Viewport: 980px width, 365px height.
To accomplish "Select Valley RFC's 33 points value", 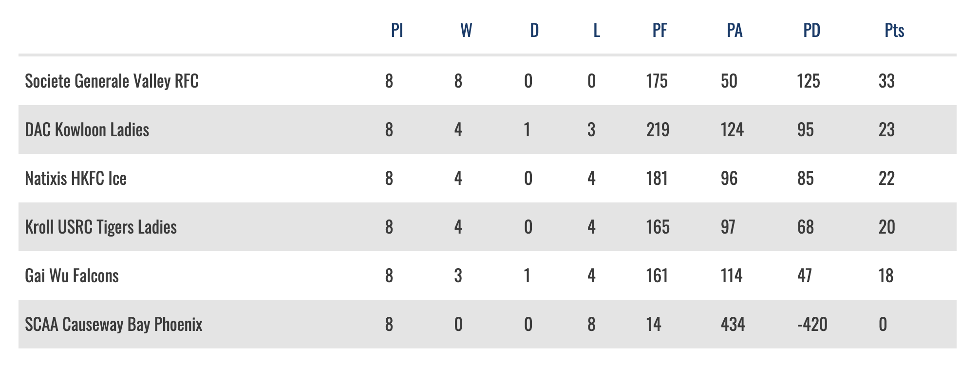I will click(x=886, y=81).
